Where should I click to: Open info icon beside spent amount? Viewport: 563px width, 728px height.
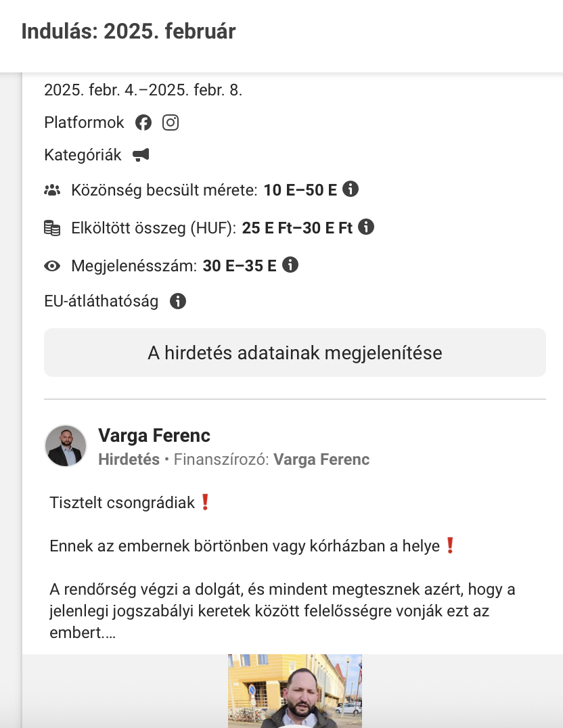click(366, 227)
